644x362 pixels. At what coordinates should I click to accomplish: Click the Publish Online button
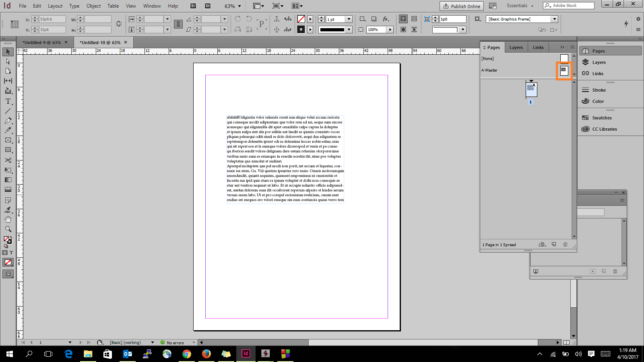461,6
